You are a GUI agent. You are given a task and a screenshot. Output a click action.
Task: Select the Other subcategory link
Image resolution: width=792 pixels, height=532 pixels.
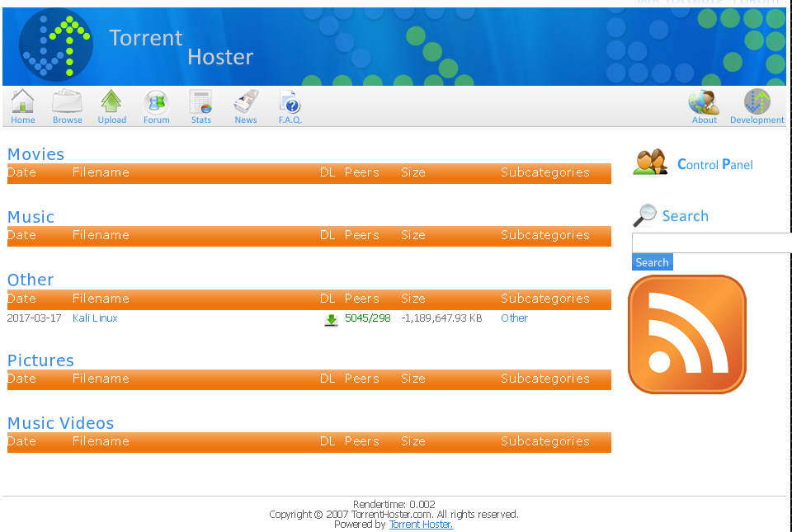click(x=514, y=318)
